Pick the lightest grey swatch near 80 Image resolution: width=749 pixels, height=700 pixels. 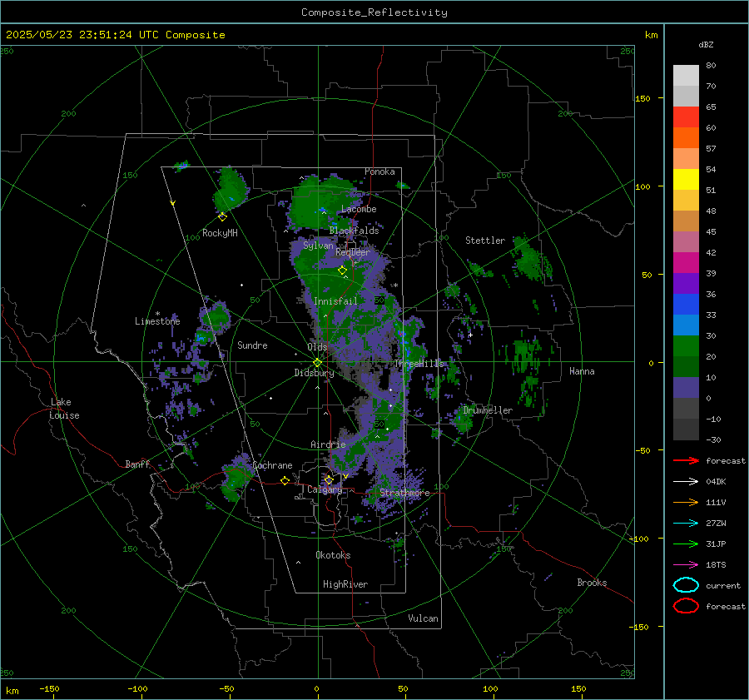coord(686,76)
